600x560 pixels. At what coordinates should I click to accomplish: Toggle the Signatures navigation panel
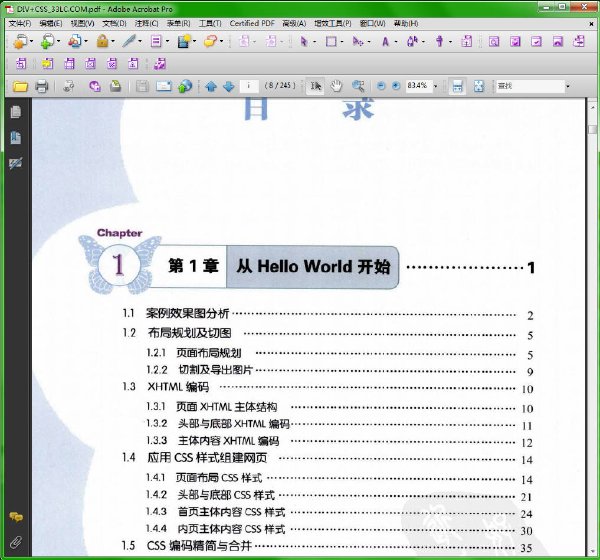16,163
